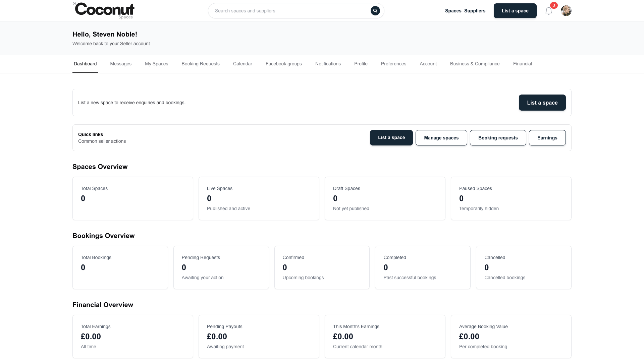Click the Live Spaces card

coord(259,198)
